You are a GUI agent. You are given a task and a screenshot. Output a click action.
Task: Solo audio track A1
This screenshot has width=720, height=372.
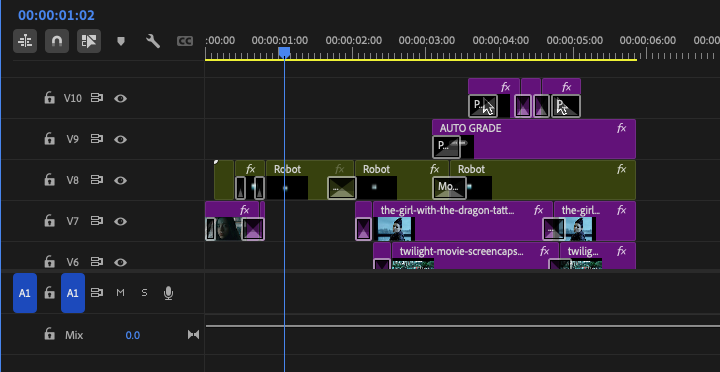pos(144,293)
